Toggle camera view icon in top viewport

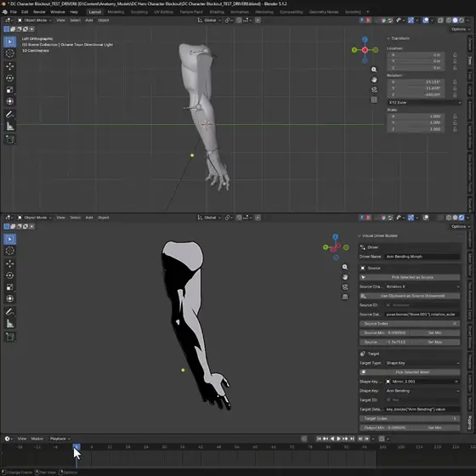(x=374, y=89)
